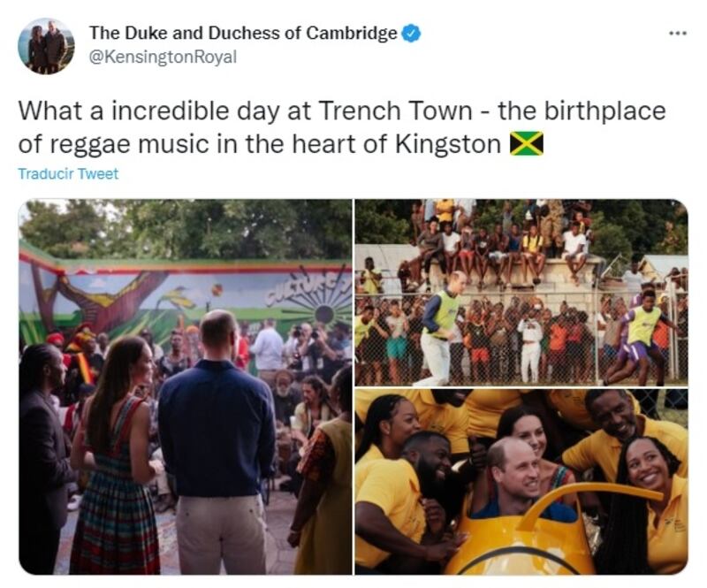Open the Kensington Royal profile avatar

(x=46, y=46)
